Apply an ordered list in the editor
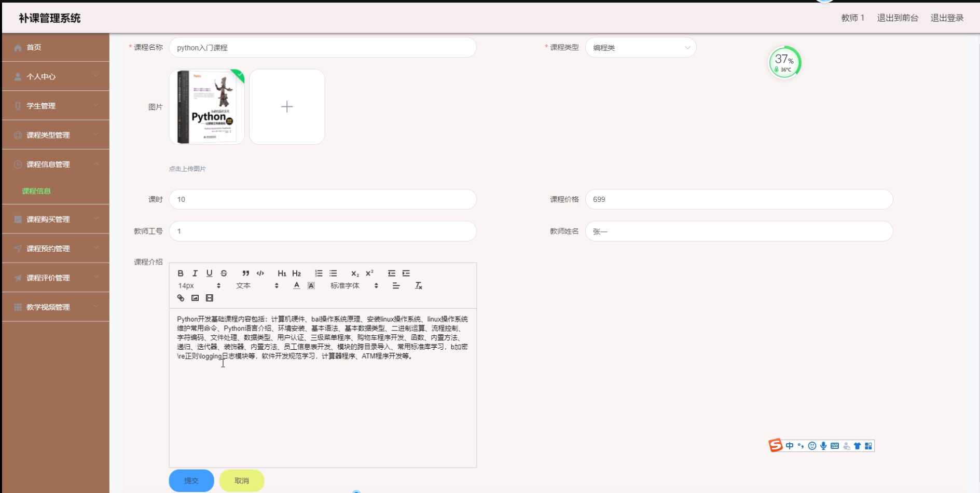The width and height of the screenshot is (980, 493). (318, 273)
